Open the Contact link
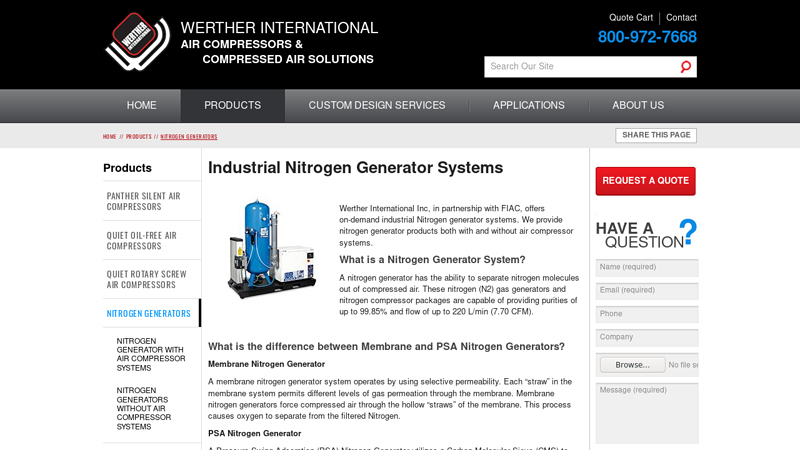The image size is (800, 450). click(681, 17)
